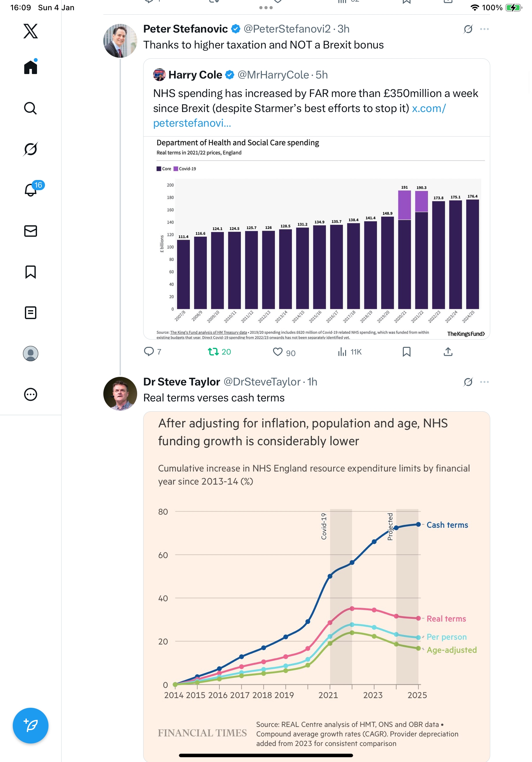This screenshot has height=762, width=532.
Task: Open Grok from the sidebar
Action: [x=31, y=149]
